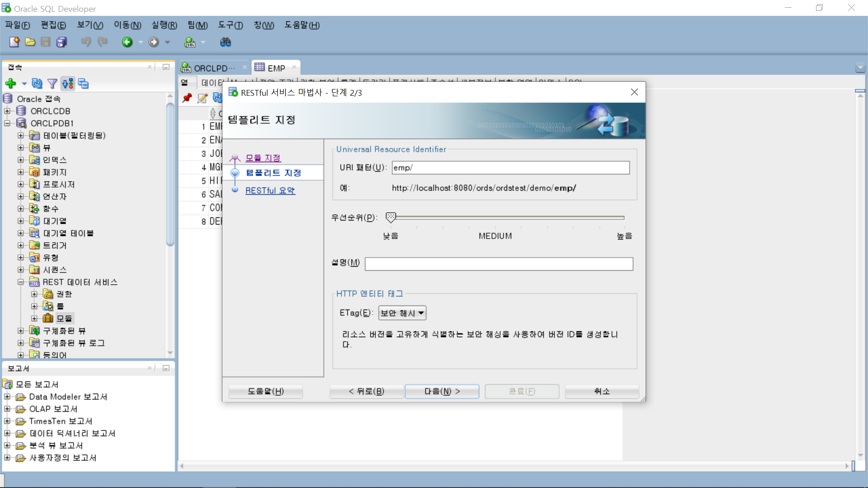The image size is (868, 488).
Task: Click the green Back navigation arrow
Action: coord(127,42)
